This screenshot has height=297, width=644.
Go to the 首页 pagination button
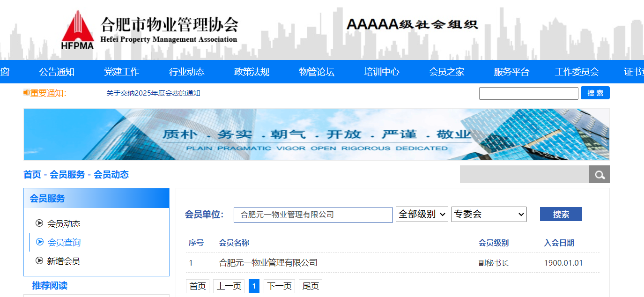198,286
